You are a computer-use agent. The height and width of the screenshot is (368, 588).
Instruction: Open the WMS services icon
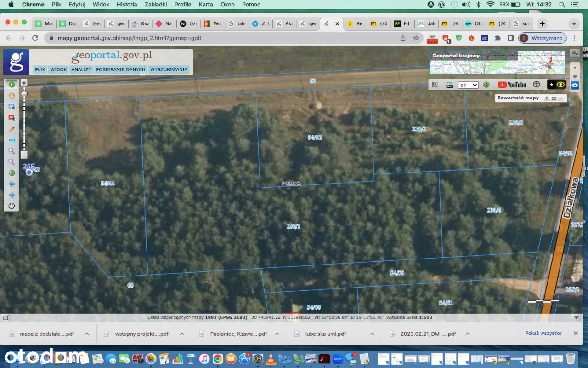coord(449,85)
